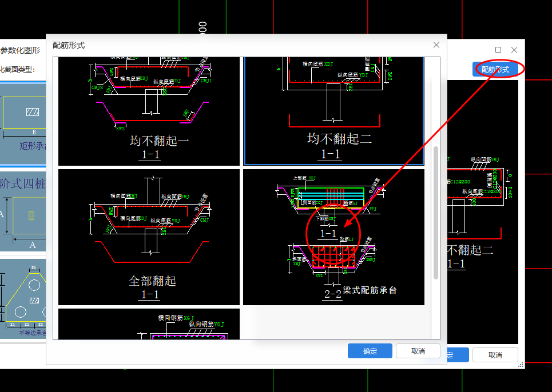Select the 均不翻起二 reinforcement thumbnail
Viewport: 552px width, 392px height.
(x=333, y=111)
